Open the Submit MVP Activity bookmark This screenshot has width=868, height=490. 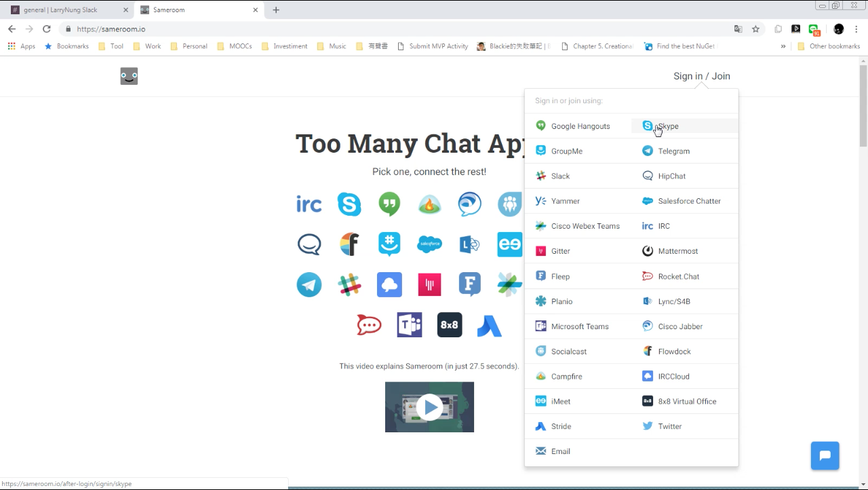tap(433, 46)
